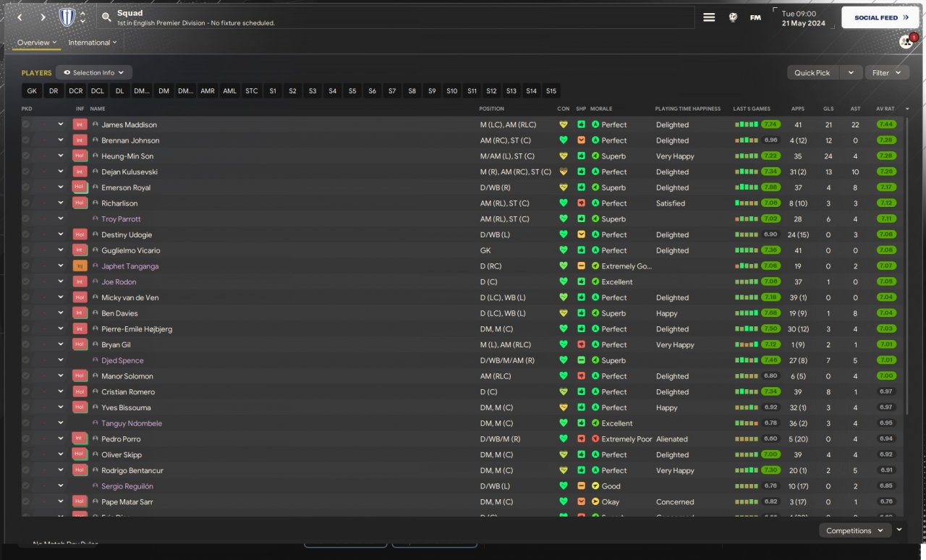This screenshot has height=560, width=926.
Task: Select the GK position slot
Action: coord(32,91)
